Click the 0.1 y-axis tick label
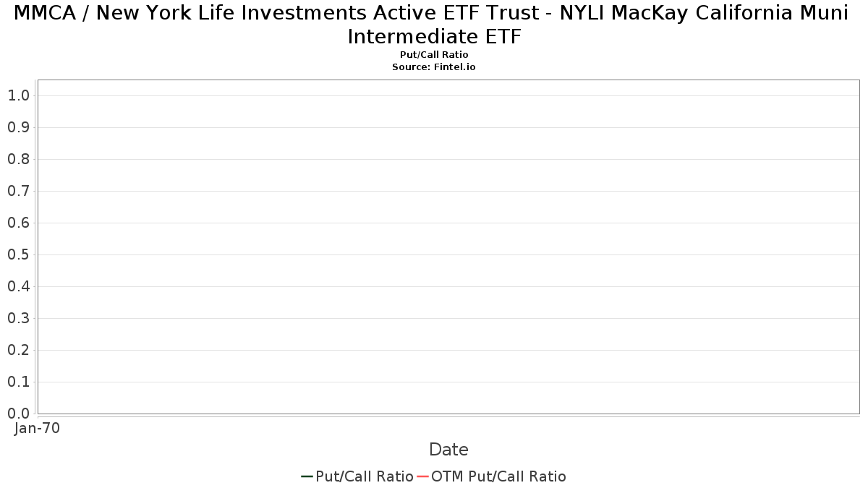868x488 pixels. (18, 382)
